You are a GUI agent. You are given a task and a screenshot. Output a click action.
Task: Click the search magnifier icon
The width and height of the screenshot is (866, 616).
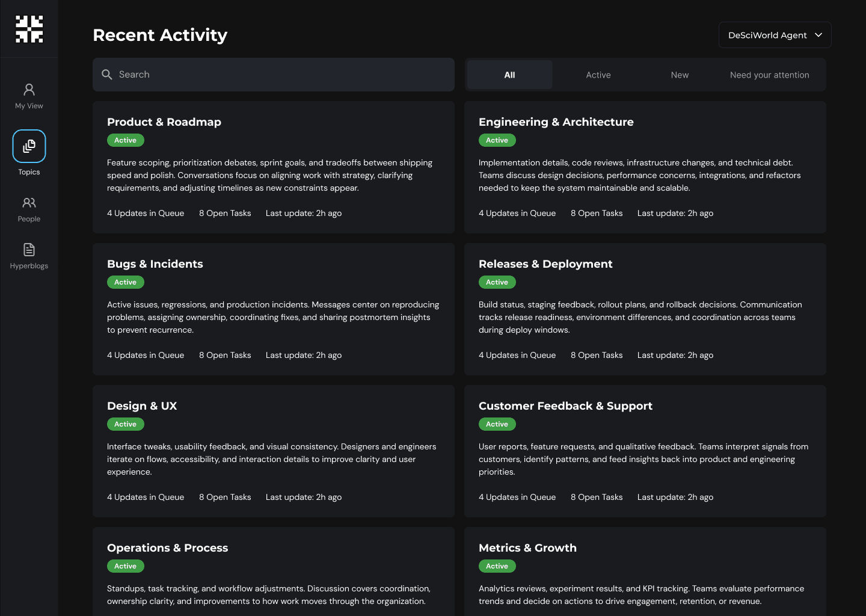tap(107, 75)
